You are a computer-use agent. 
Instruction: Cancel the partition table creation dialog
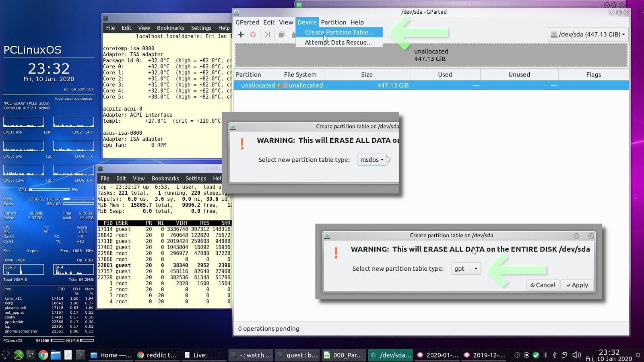point(542,285)
